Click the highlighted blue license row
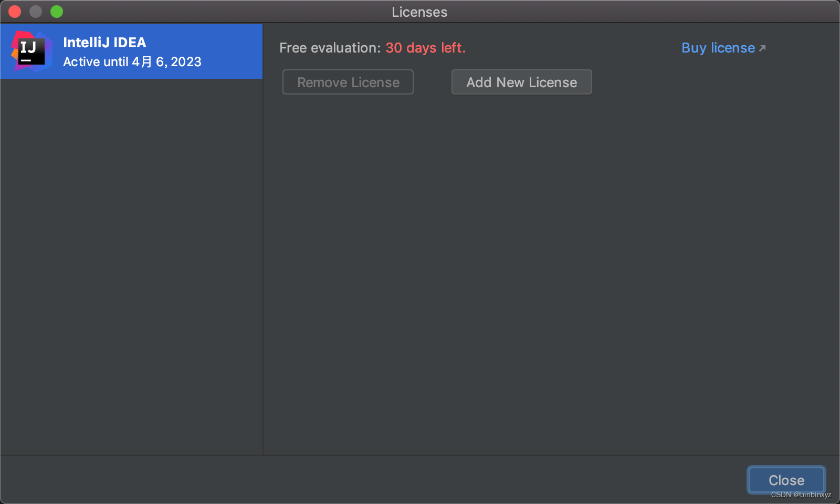Screen dimensions: 840x504 (131, 51)
